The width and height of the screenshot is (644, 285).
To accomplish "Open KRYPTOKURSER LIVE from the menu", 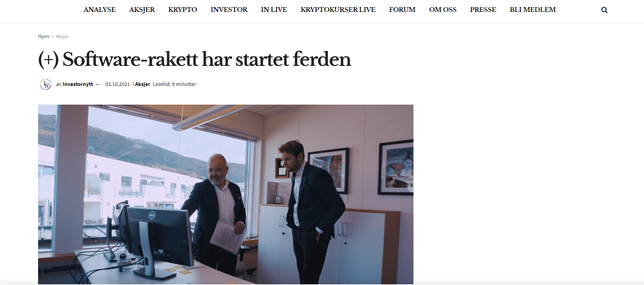I will point(338,10).
